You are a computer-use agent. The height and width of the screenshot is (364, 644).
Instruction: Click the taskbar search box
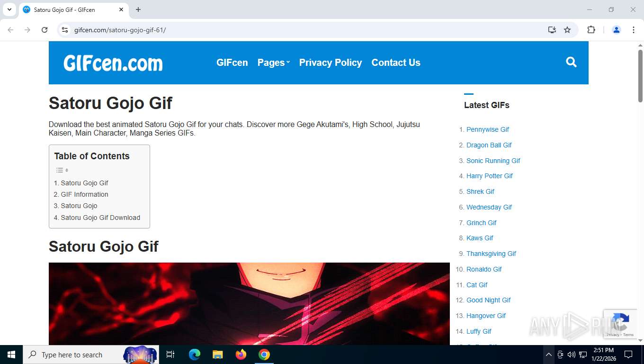click(x=91, y=355)
